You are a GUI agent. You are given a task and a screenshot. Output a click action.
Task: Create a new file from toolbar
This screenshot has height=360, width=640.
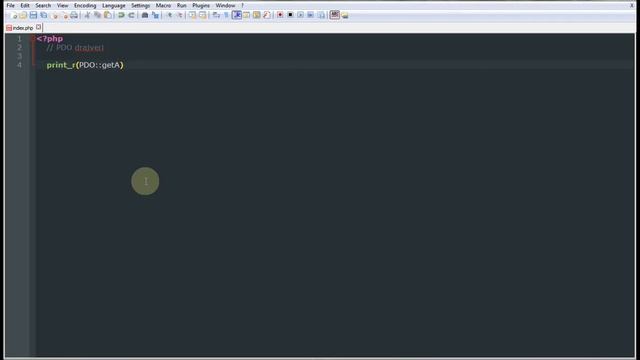pyautogui.click(x=13, y=16)
